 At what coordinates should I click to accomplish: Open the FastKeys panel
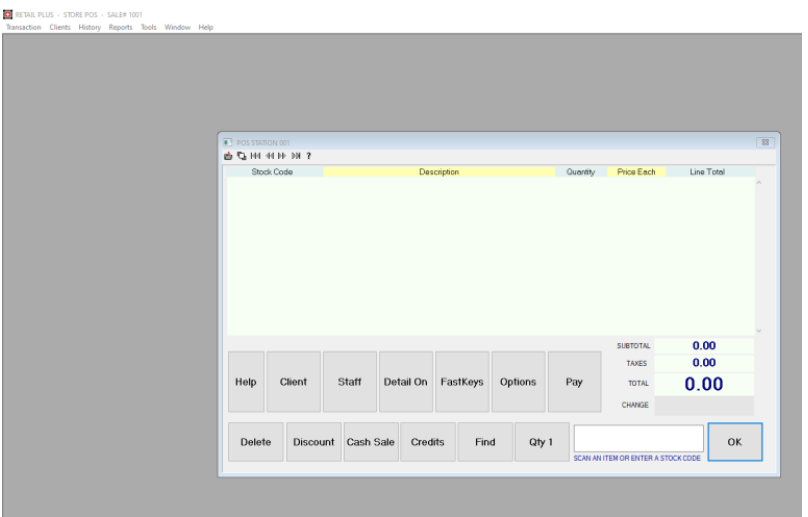pyautogui.click(x=461, y=382)
